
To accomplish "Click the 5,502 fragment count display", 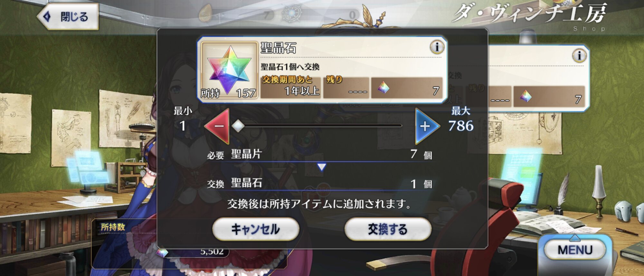I will 212,251.
